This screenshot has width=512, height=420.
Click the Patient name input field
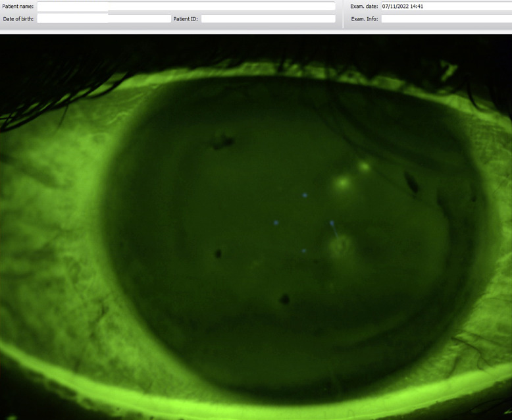(x=186, y=6)
